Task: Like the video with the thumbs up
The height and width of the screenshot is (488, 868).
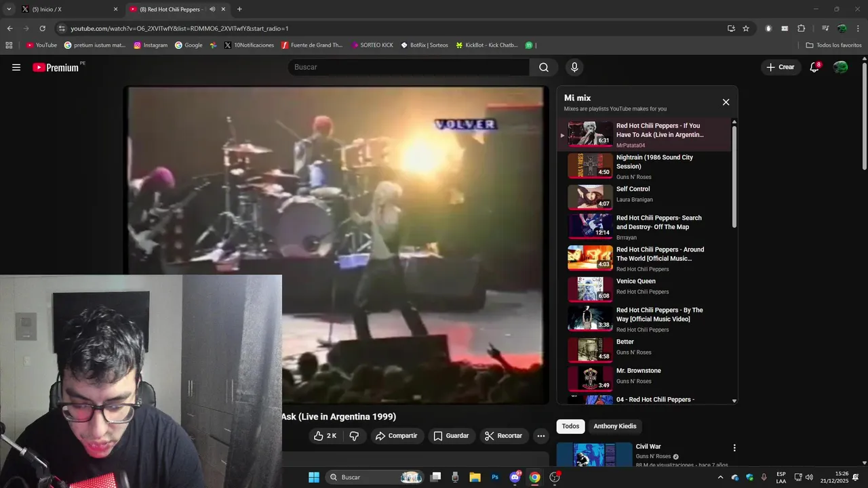Action: (325, 436)
